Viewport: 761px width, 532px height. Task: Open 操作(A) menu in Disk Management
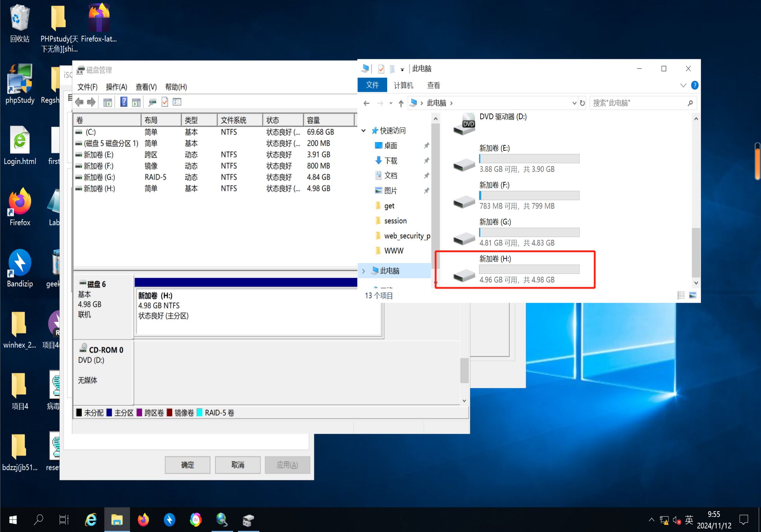point(116,87)
